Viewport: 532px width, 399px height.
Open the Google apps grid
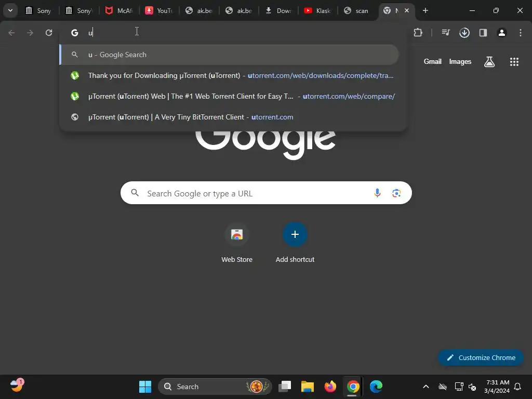tap(514, 62)
